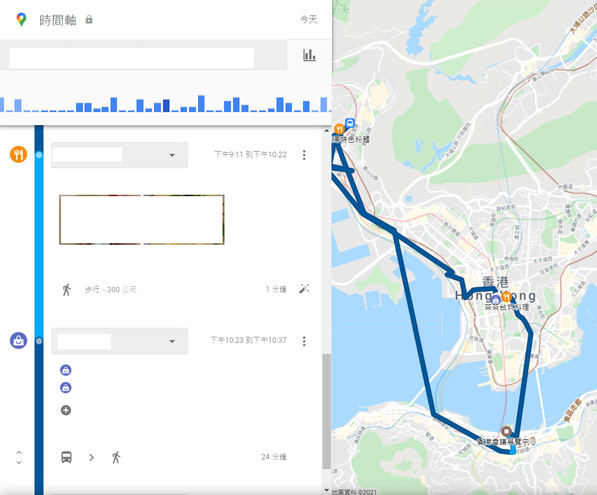Expand the shopping place name dropdown
This screenshot has height=495, width=597.
click(x=172, y=341)
